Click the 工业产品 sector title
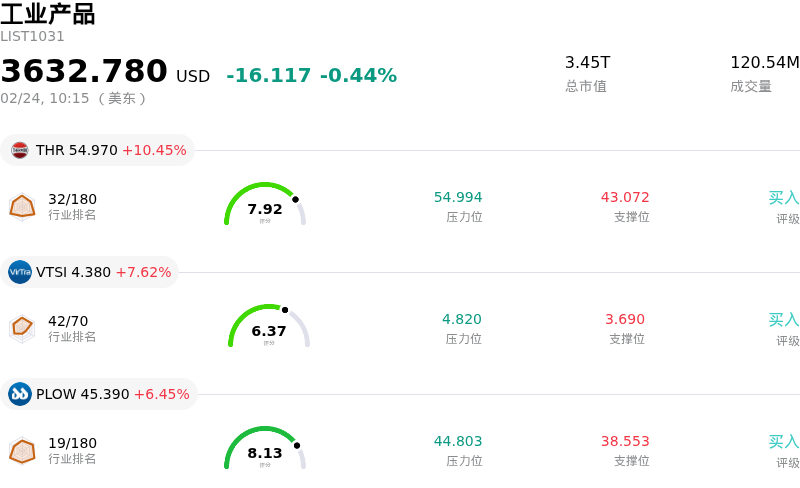Image resolution: width=800 pixels, height=488 pixels. coord(48,14)
